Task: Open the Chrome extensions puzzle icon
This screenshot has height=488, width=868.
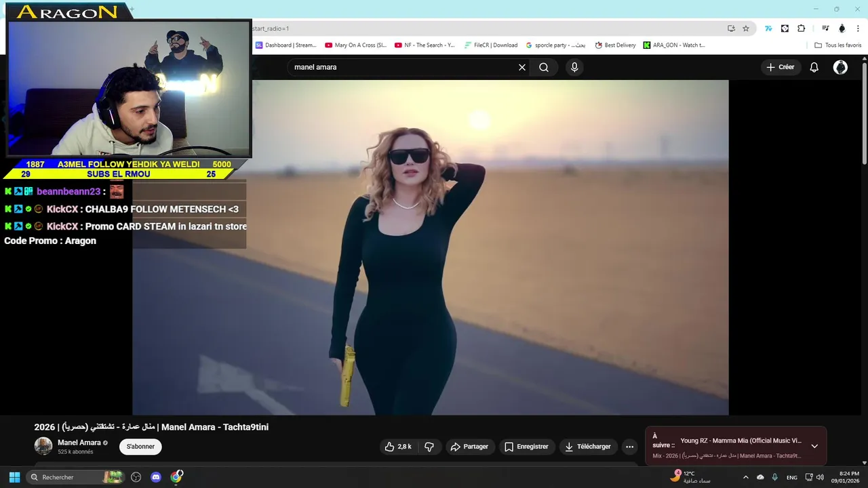Action: click(x=801, y=28)
